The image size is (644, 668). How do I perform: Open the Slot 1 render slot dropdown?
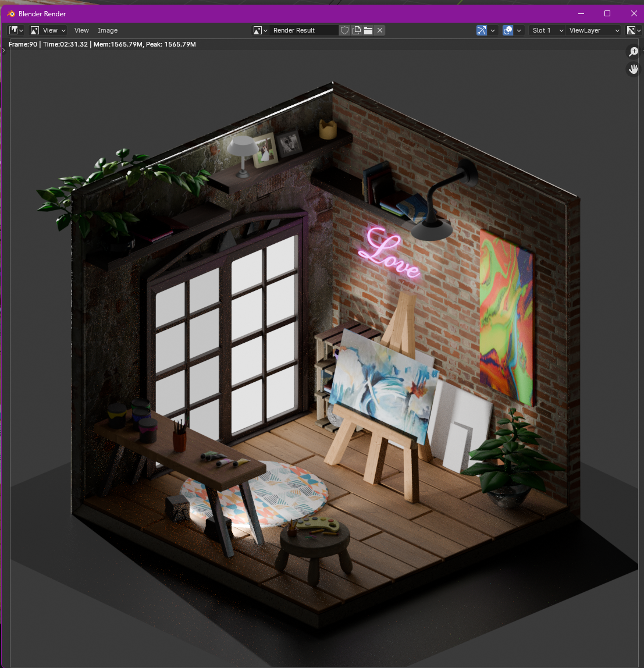(547, 30)
